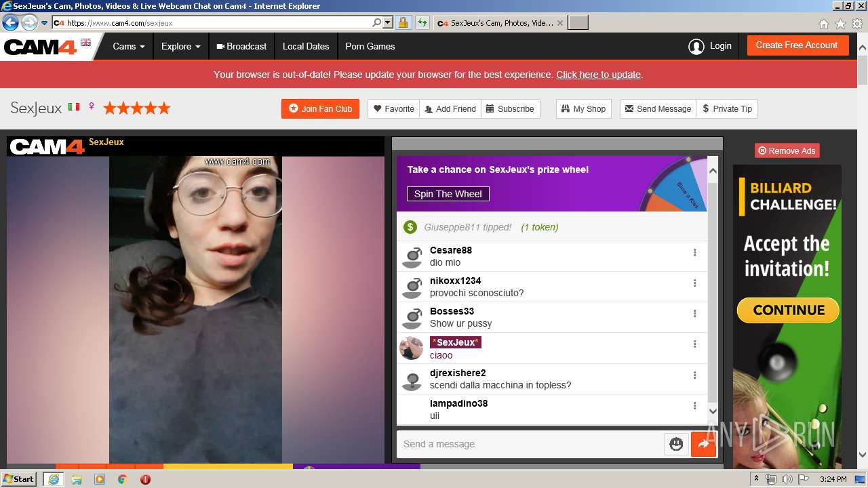This screenshot has height=488, width=868.
Task: Click djrexishere2 username in chat
Action: pyautogui.click(x=458, y=373)
